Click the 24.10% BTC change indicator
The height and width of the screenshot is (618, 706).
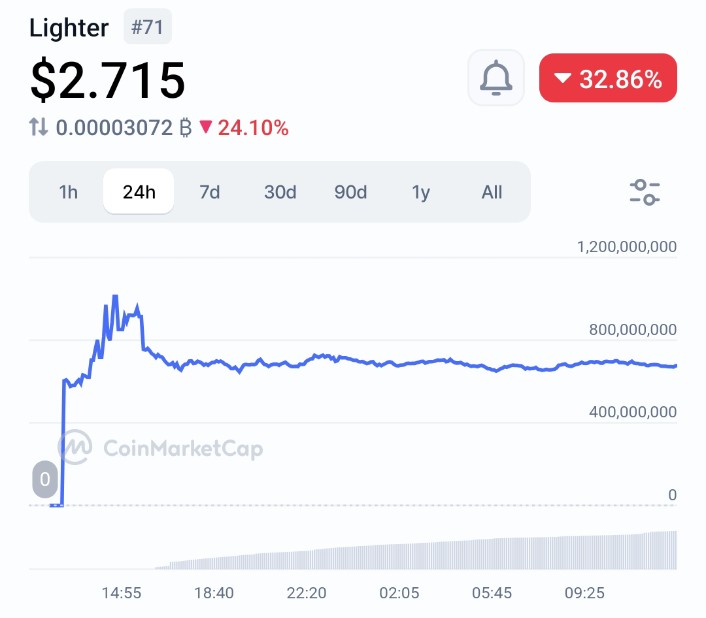point(244,128)
